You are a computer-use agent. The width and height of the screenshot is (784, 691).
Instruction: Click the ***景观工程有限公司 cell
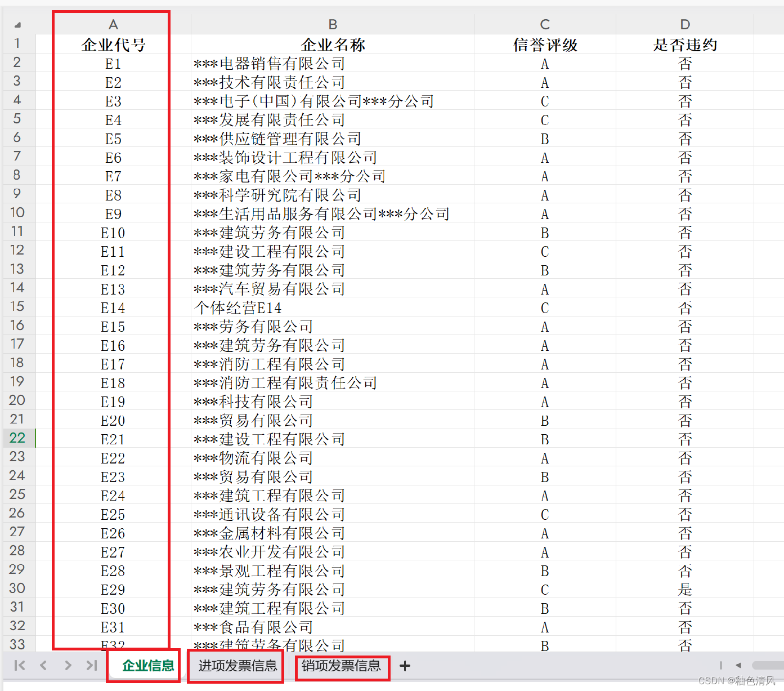333,570
